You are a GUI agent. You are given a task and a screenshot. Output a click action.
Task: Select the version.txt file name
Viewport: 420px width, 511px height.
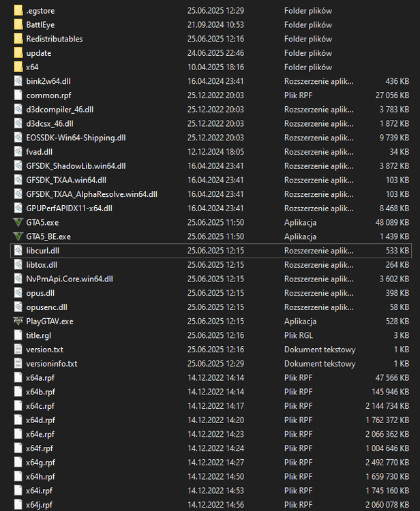tap(45, 350)
